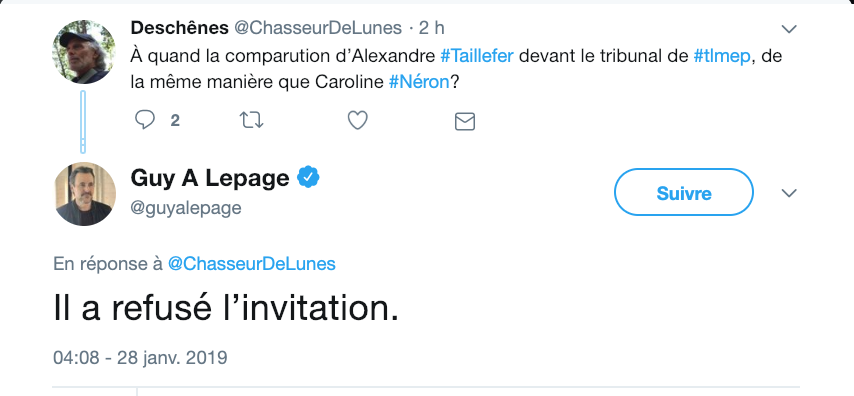Click the reply count number 2
Image resolution: width=854 pixels, height=396 pixels.
175,121
